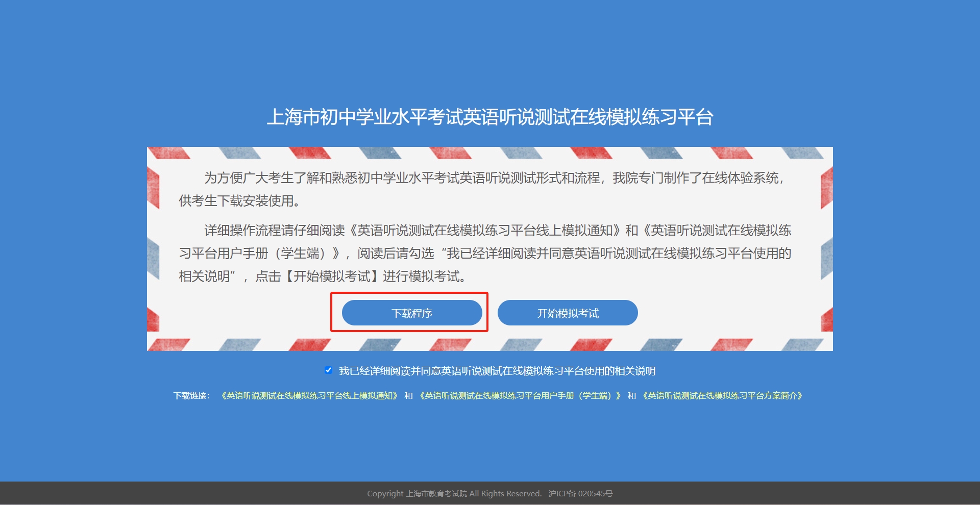Image resolution: width=980 pixels, height=505 pixels.
Task: Click the second 和 before the 方案简介 link
Action: click(631, 396)
